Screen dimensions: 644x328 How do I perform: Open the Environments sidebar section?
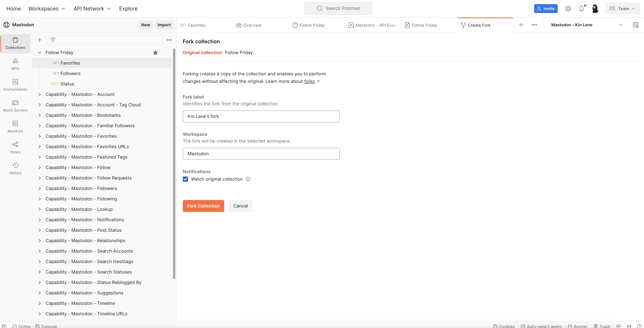[15, 85]
